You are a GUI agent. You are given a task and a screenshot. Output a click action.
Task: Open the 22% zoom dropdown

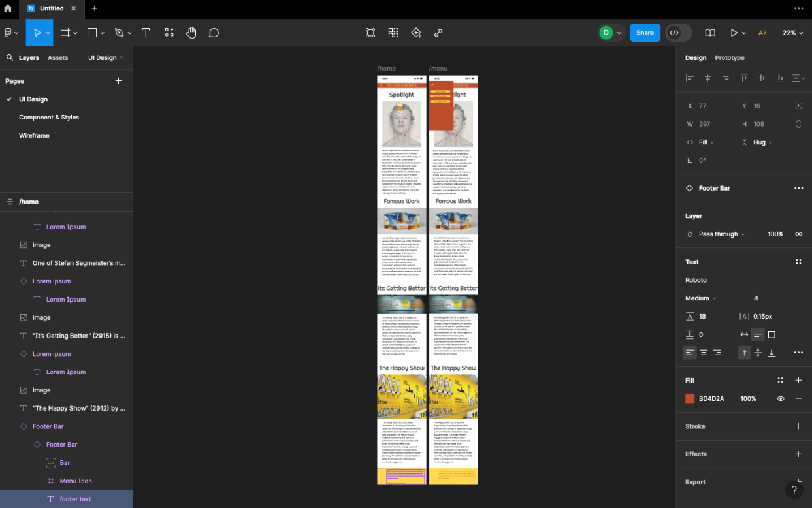point(792,33)
